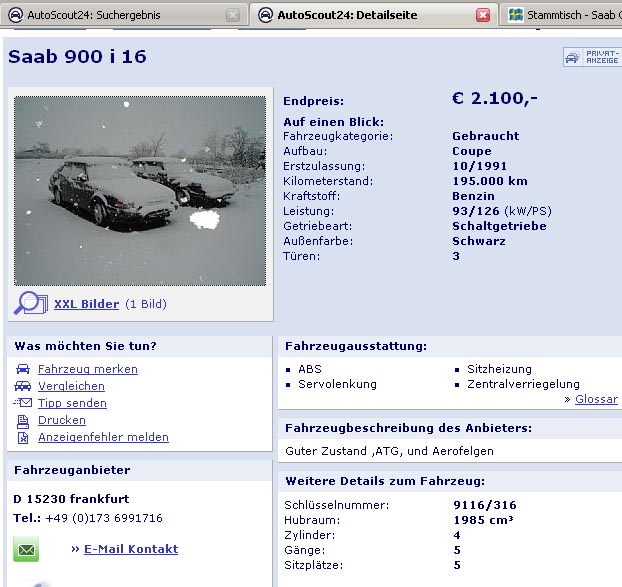622x587 pixels.
Task: Click the green e-mail envelope icon
Action: coord(26,549)
